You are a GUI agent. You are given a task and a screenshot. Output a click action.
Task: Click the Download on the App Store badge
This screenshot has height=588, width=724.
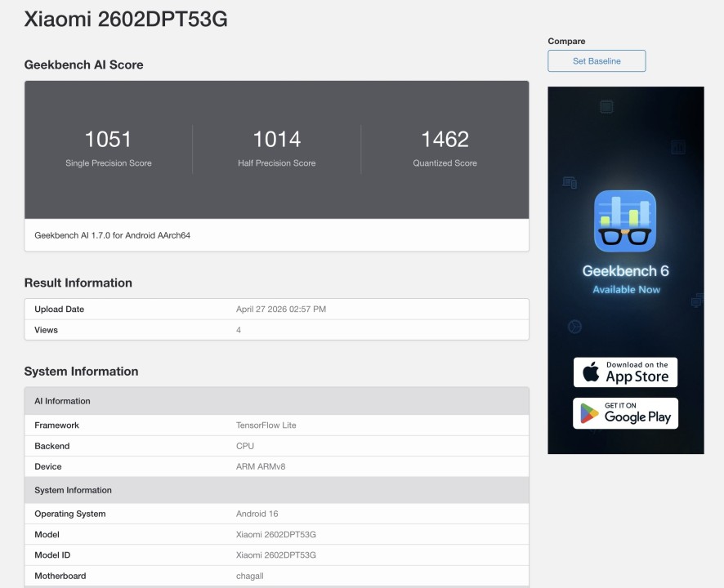pyautogui.click(x=625, y=372)
